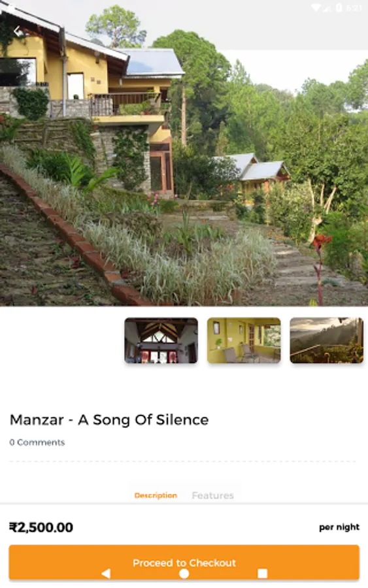Tap the Android home circle navigation button
This screenshot has width=368, height=588.
(x=184, y=574)
